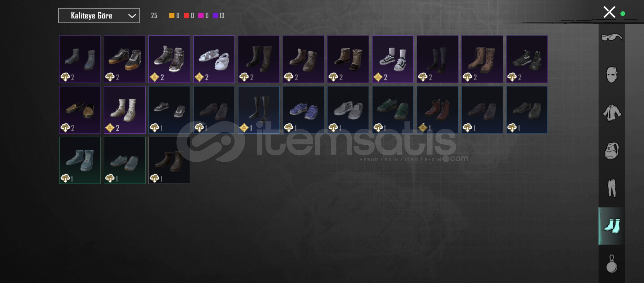The width and height of the screenshot is (644, 283).
Task: Choose the golden loafers item
Action: [x=80, y=110]
